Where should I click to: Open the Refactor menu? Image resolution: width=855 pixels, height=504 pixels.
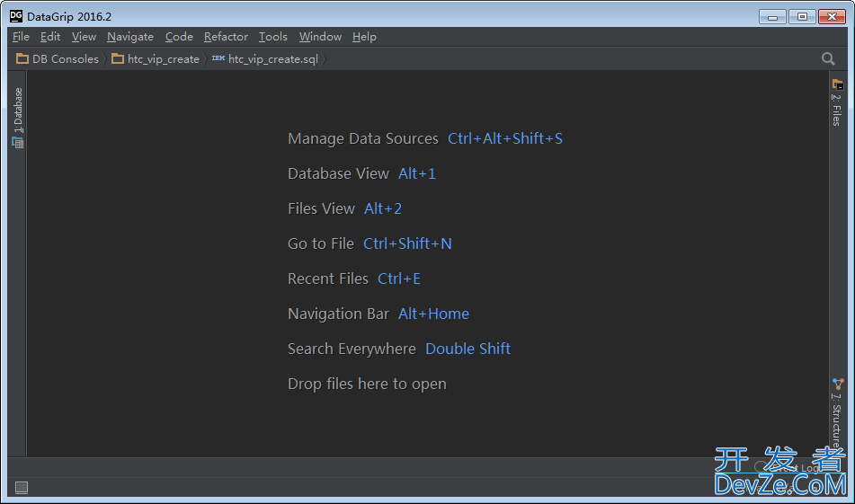[226, 37]
